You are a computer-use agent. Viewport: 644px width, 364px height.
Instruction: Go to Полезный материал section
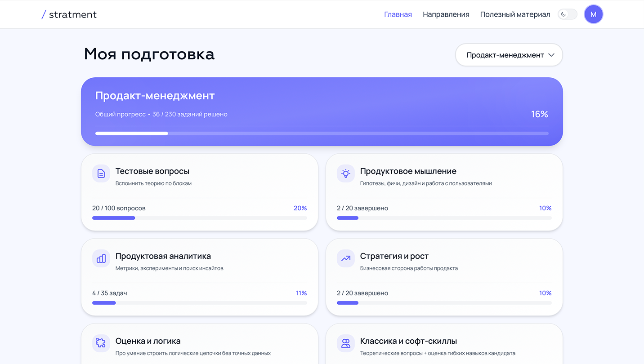(515, 14)
